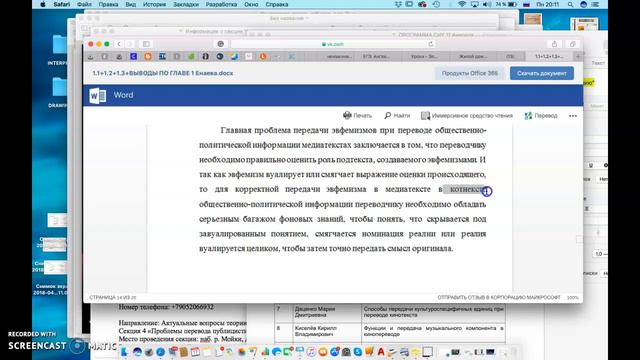This screenshot has height=360, width=640.
Task: Click the Word logo icon in blue header
Action: click(98, 96)
